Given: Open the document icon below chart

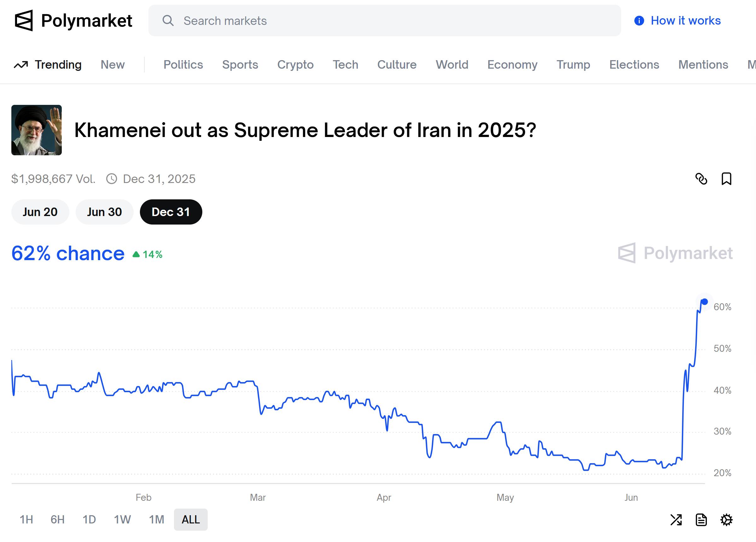Looking at the screenshot, I should point(701,520).
